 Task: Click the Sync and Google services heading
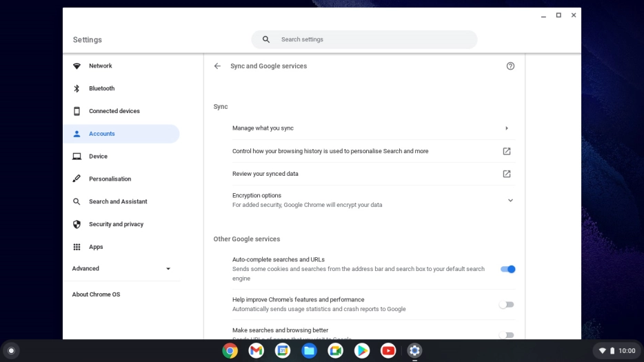pyautogui.click(x=269, y=66)
